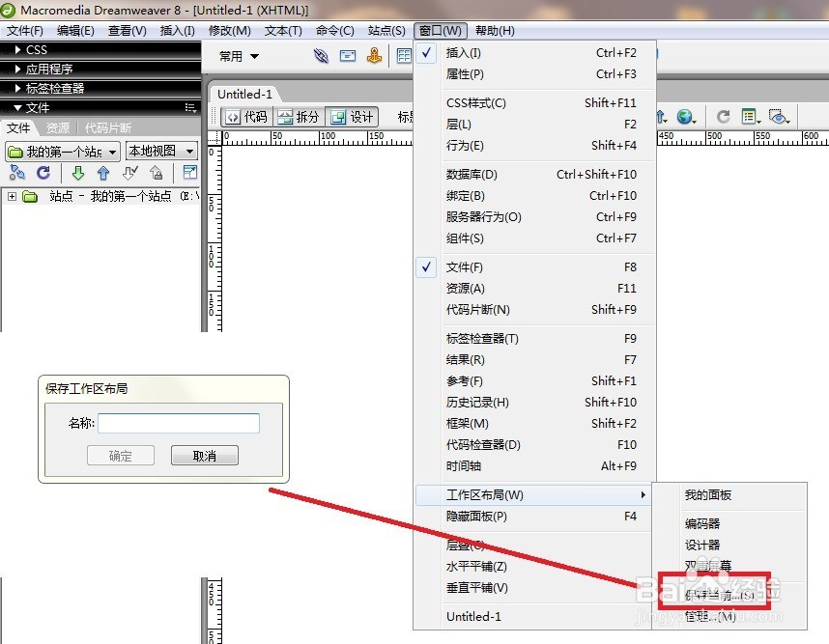Click the blue Put files arrow
The width and height of the screenshot is (829, 644).
103,173
